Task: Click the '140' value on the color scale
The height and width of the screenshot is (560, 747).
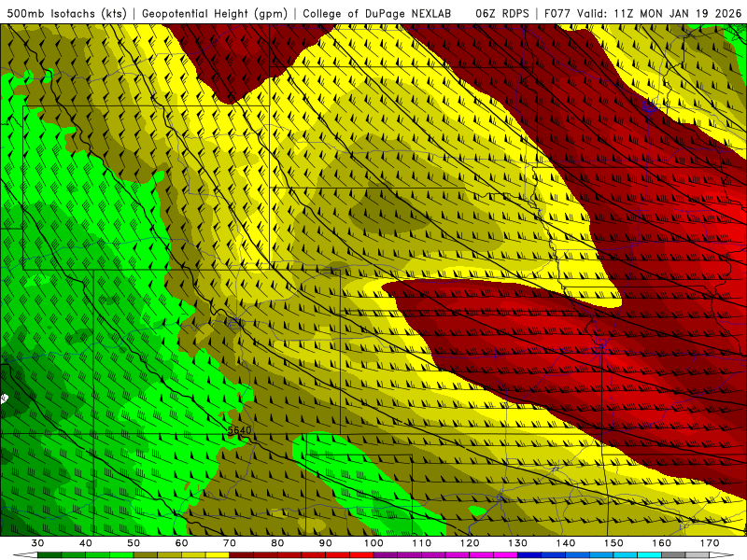Action: coord(566,543)
